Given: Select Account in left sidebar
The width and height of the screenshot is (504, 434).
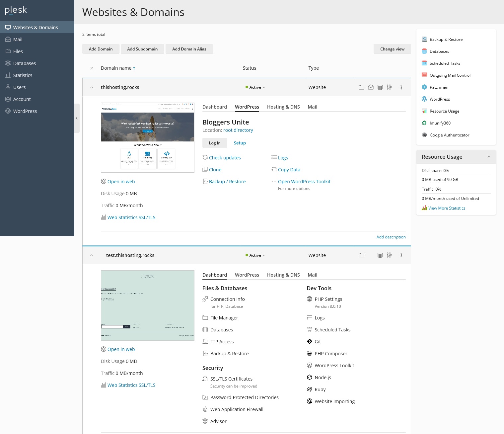Looking at the screenshot, I should [x=37, y=99].
